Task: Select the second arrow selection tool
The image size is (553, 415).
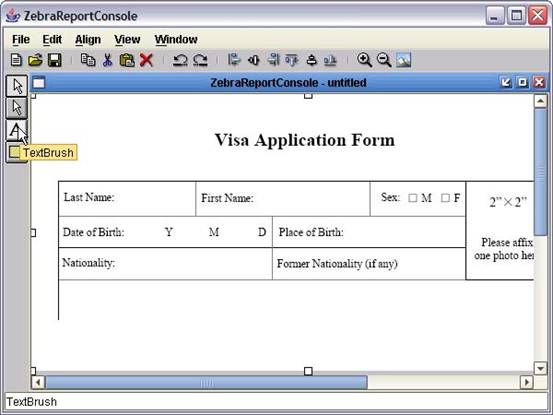Action: (17, 108)
